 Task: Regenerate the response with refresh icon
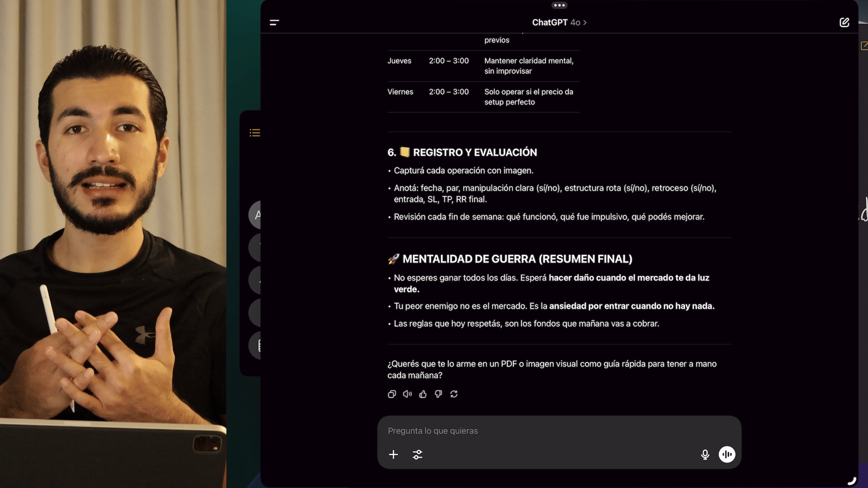click(454, 394)
